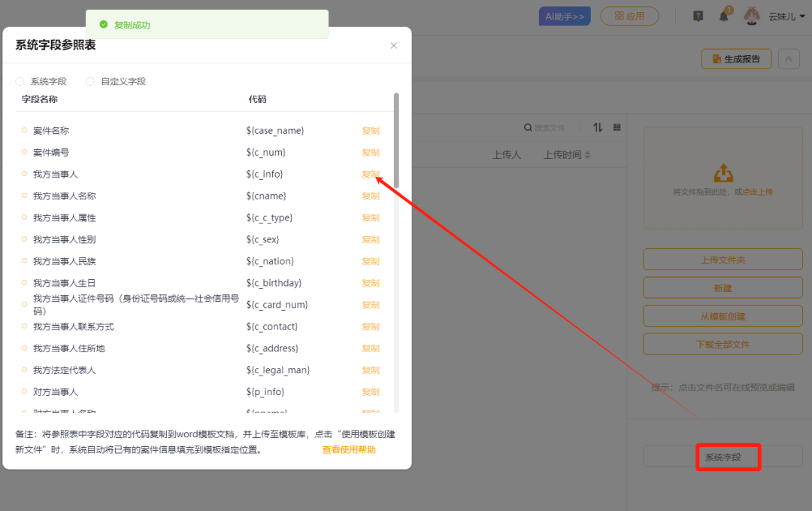
Task: Open the help question-mark icon
Action: coord(698,16)
